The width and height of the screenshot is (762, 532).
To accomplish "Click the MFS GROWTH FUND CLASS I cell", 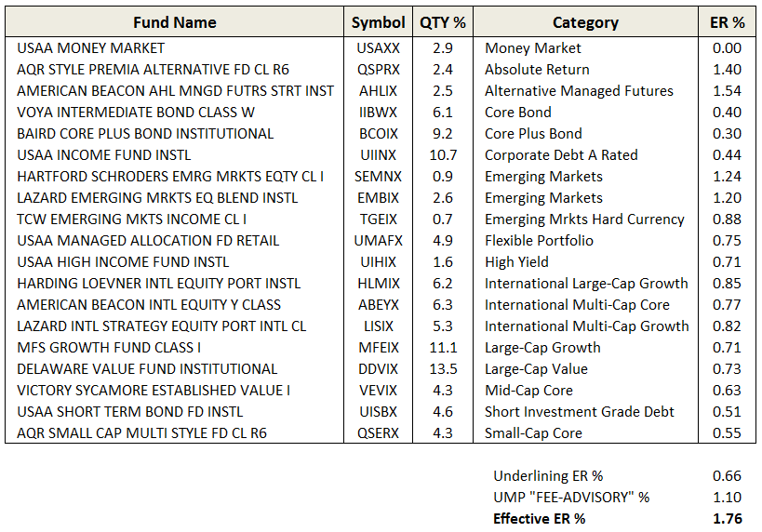I will click(109, 348).
